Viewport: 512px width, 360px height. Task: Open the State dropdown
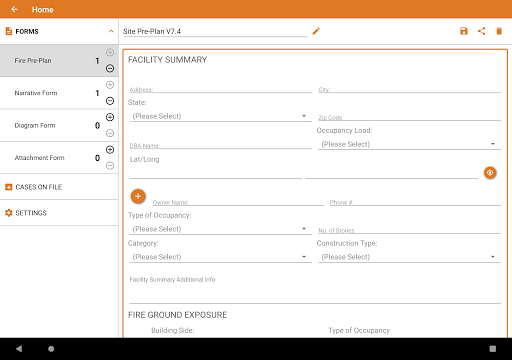tap(220, 116)
